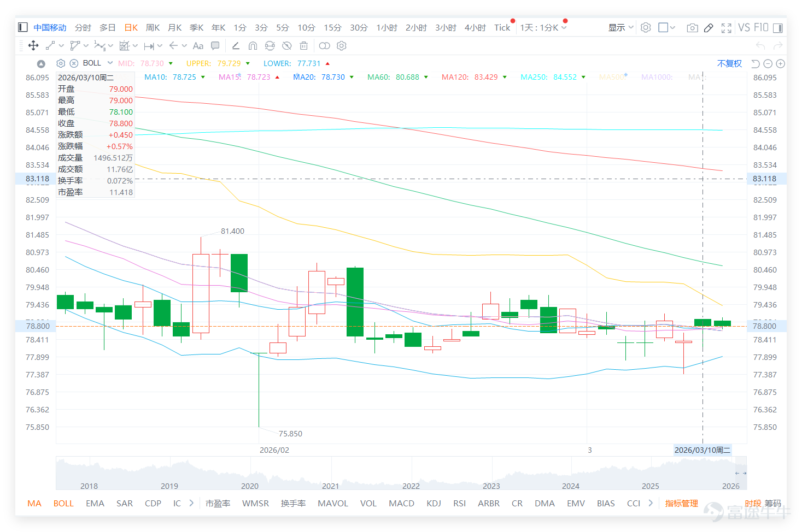Expand the 显示 dropdown

coord(620,27)
